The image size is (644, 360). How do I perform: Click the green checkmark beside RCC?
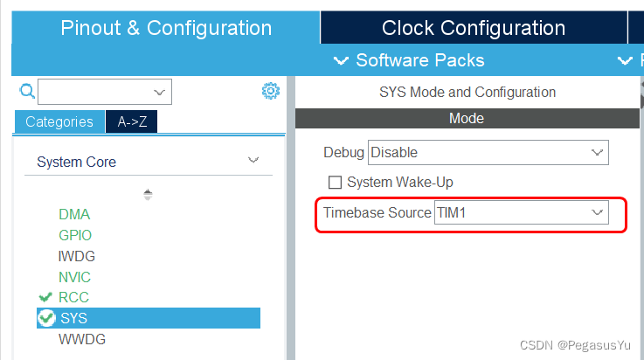pyautogui.click(x=46, y=297)
